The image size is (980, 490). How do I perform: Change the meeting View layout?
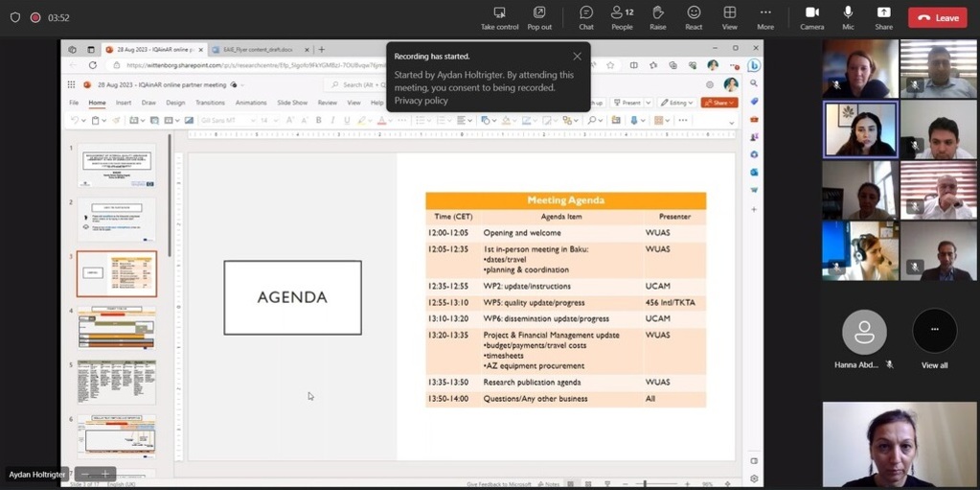729,17
